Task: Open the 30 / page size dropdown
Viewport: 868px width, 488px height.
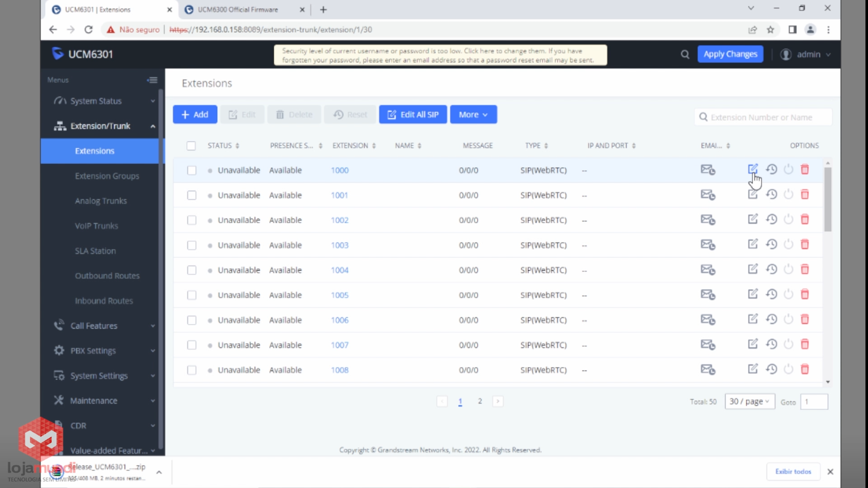Action: [749, 402]
